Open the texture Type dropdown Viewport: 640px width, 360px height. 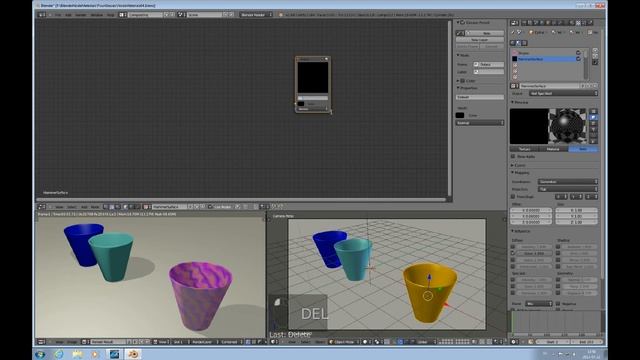[x=563, y=93]
